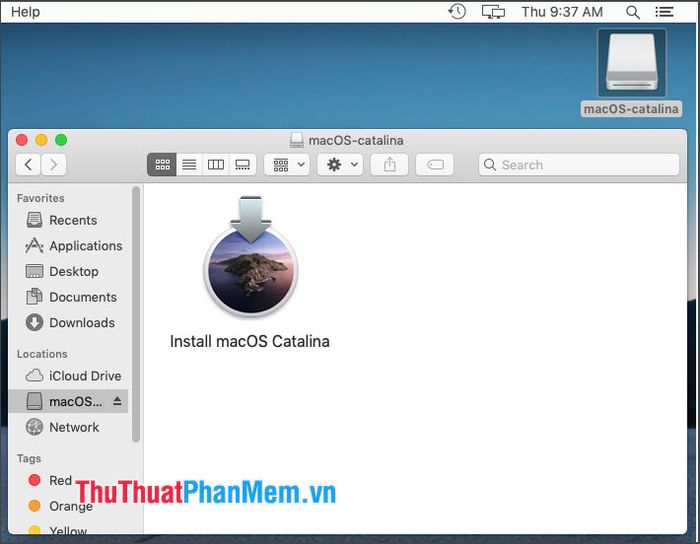Click the macOS-catalina drive icon on desktop

click(632, 63)
